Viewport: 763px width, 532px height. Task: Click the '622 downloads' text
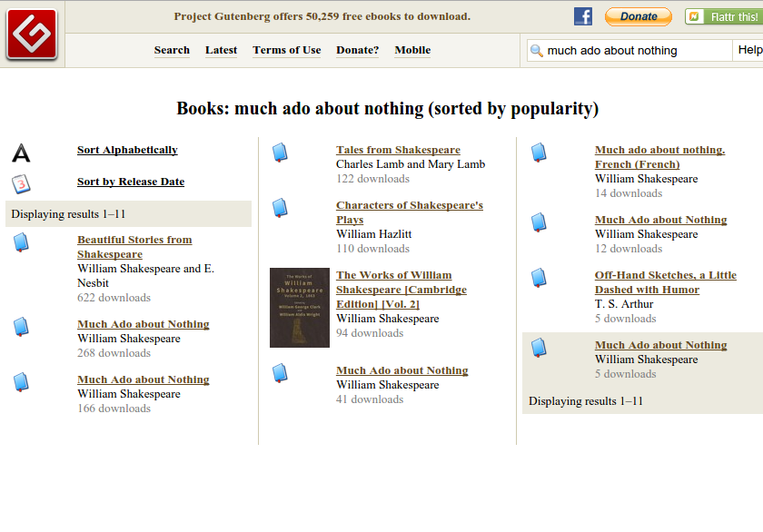(x=114, y=298)
